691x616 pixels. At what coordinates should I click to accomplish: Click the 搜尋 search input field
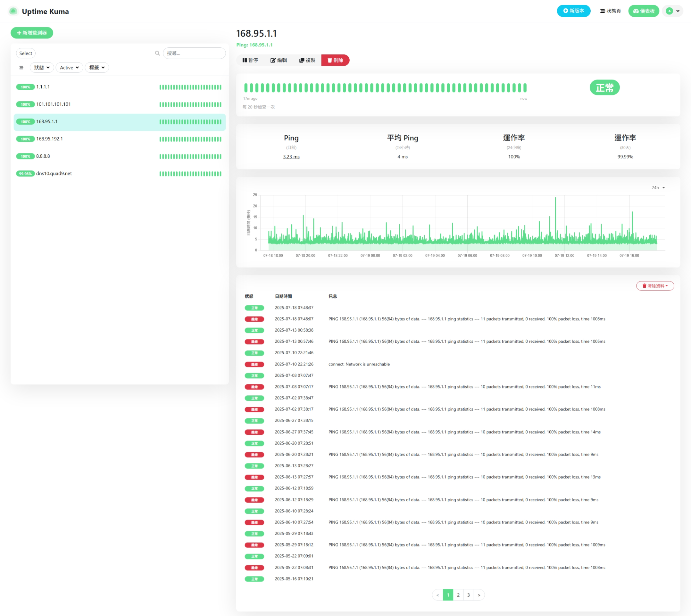pos(194,53)
